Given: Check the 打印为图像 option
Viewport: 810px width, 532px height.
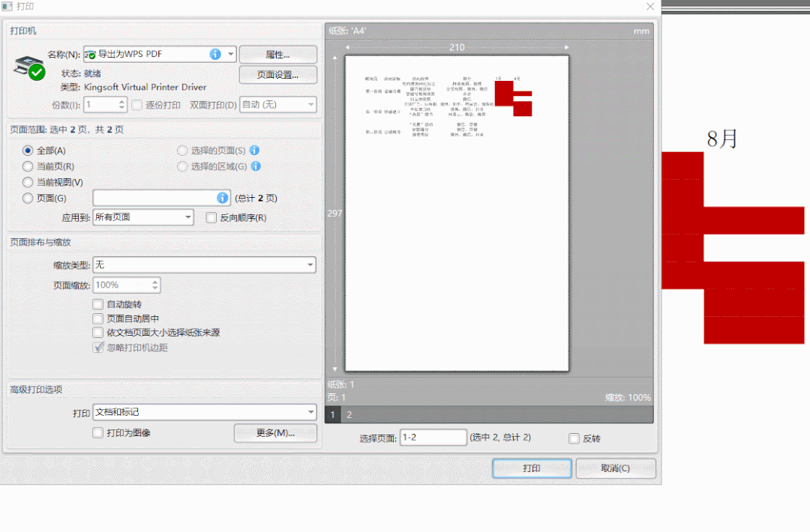Looking at the screenshot, I should (x=97, y=432).
